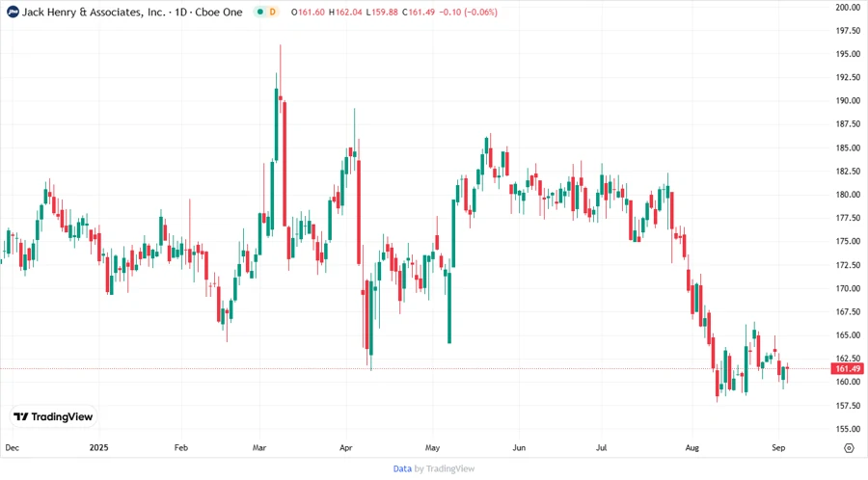Click the Aug label on time axis
The image size is (868, 480).
[692, 448]
